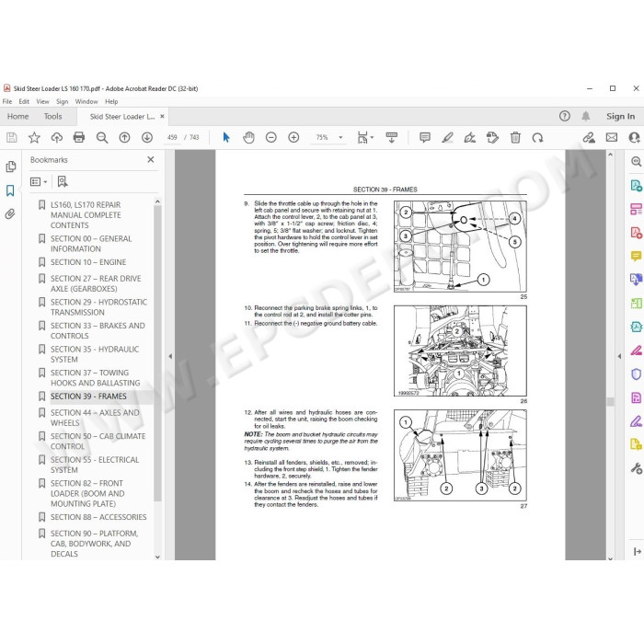Click the Sign In button
This screenshot has height=644, width=644.
[x=620, y=116]
